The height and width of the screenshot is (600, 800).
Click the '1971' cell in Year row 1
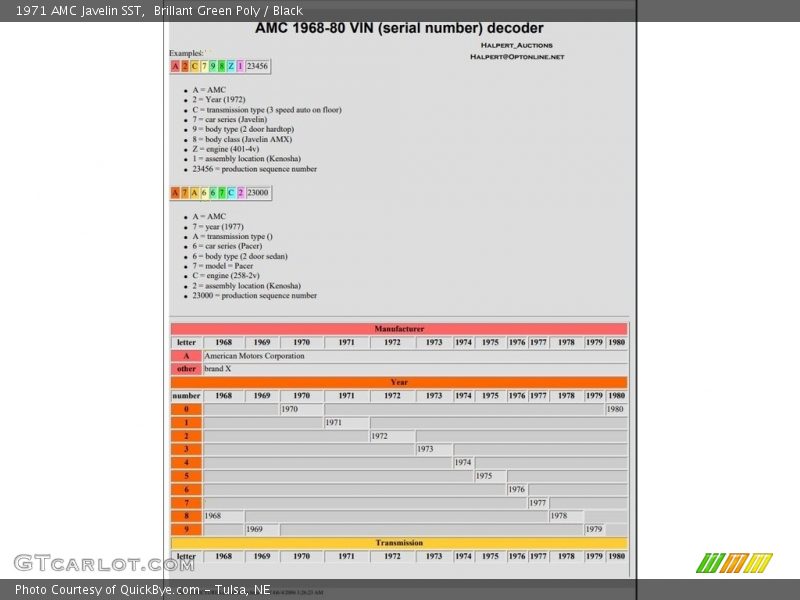click(x=346, y=422)
